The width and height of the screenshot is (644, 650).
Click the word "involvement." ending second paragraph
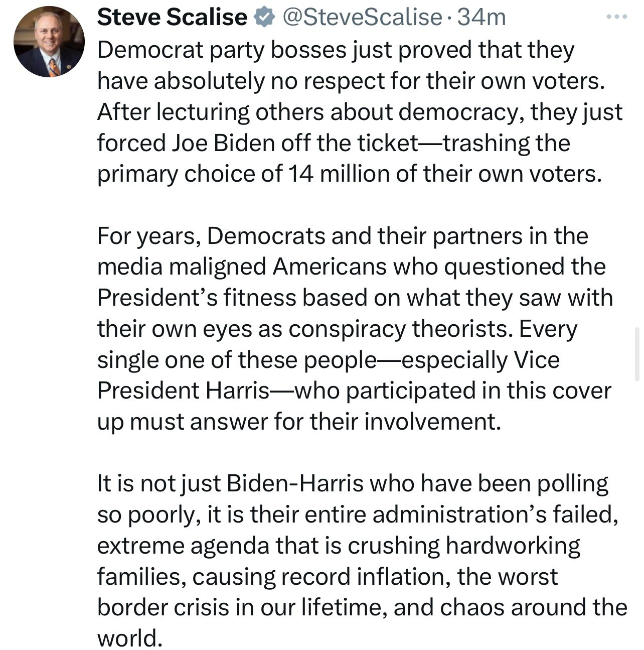pyautogui.click(x=432, y=422)
